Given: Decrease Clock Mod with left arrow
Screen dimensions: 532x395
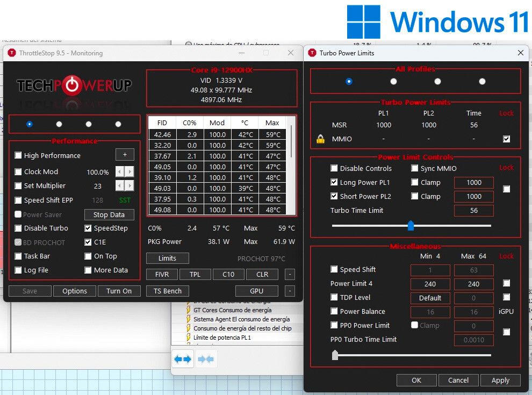Looking at the screenshot, I should (x=120, y=172).
